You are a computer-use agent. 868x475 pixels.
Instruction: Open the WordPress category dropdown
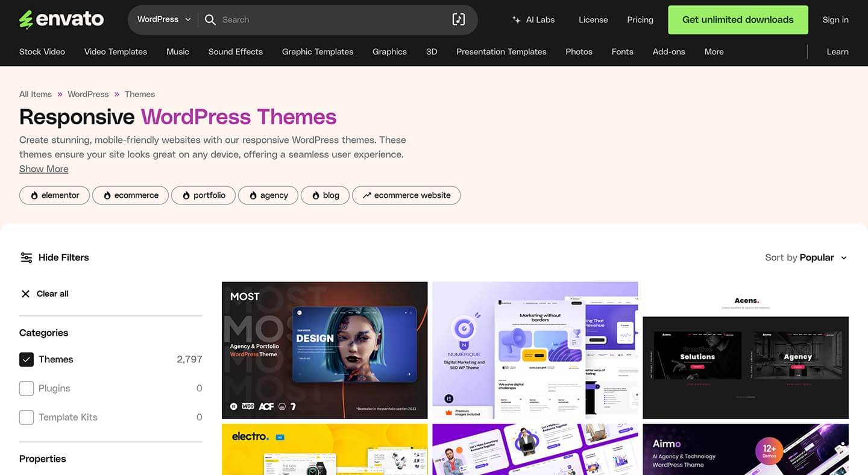164,19
